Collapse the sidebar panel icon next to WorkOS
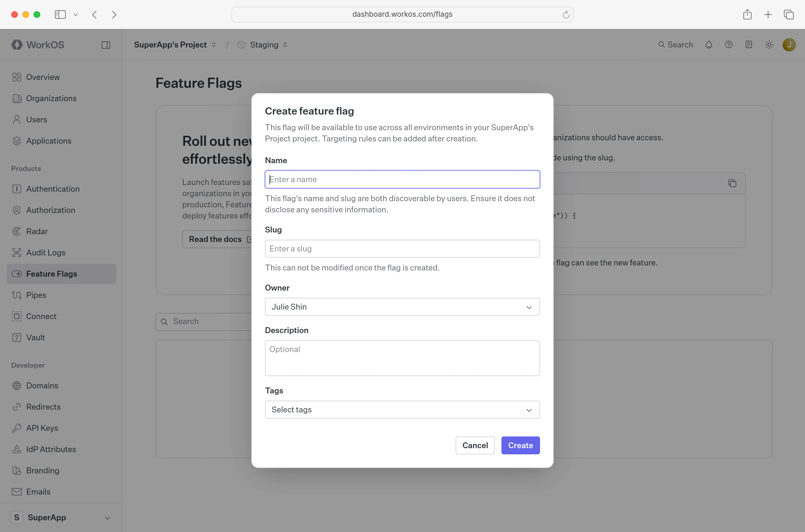 (x=106, y=45)
